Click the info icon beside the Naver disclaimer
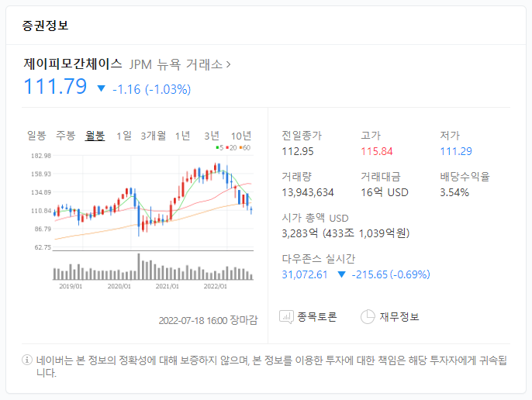This screenshot has width=532, height=400. (27, 360)
